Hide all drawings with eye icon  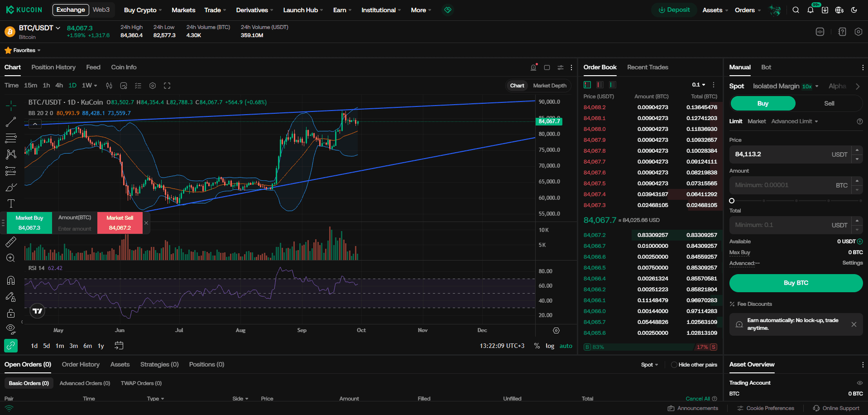(x=11, y=329)
